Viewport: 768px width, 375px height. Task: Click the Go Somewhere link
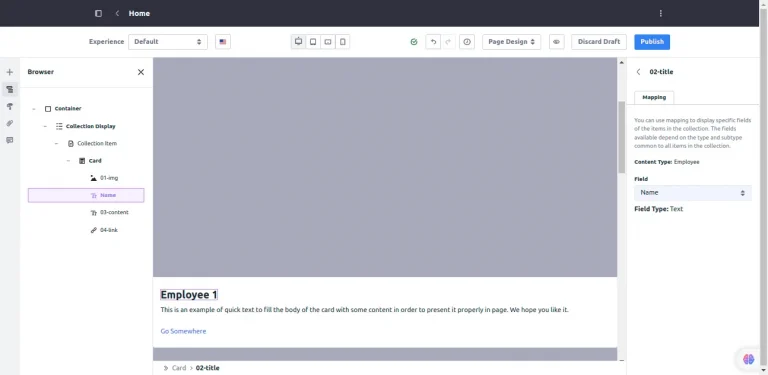pos(183,331)
